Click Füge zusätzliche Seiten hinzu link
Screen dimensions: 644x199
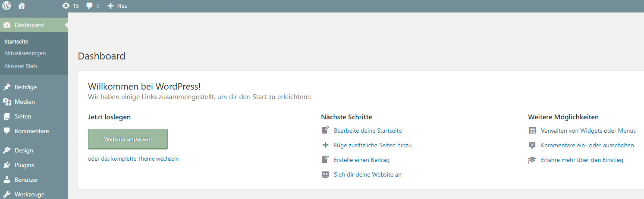373,145
